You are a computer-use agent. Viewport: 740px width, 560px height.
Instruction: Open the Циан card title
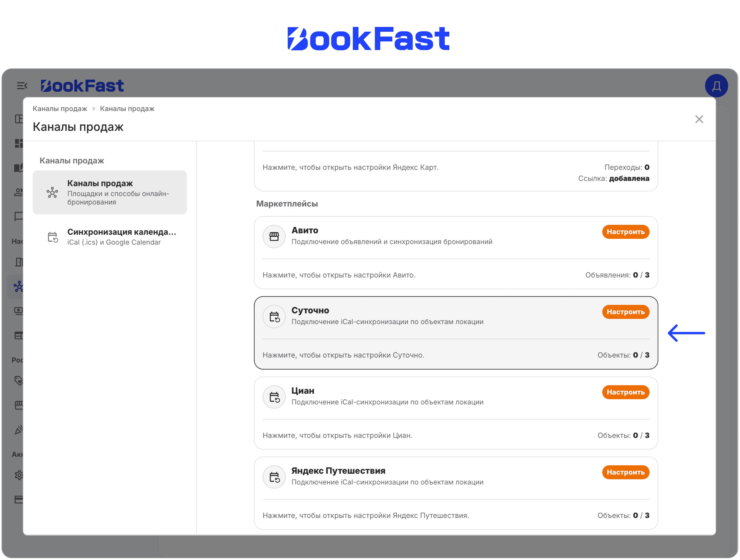[x=303, y=391]
